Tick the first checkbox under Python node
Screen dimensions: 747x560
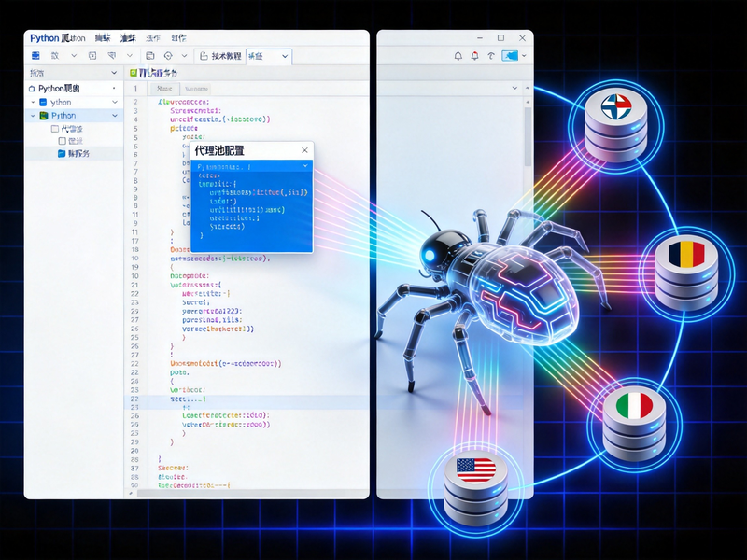55,129
